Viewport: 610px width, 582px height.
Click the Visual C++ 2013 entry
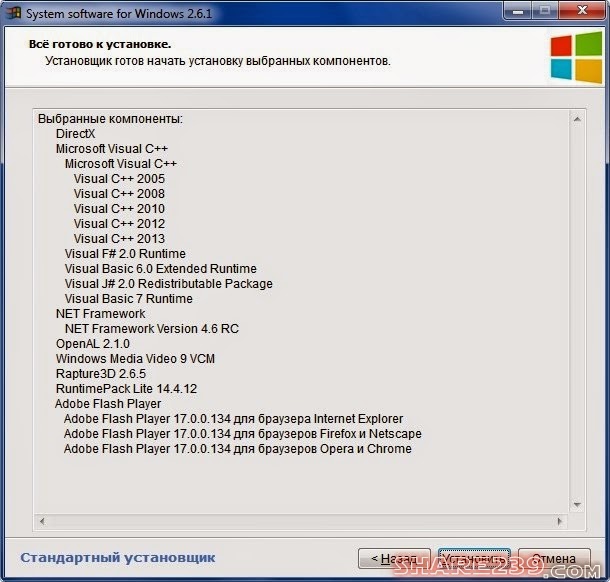[x=119, y=238]
